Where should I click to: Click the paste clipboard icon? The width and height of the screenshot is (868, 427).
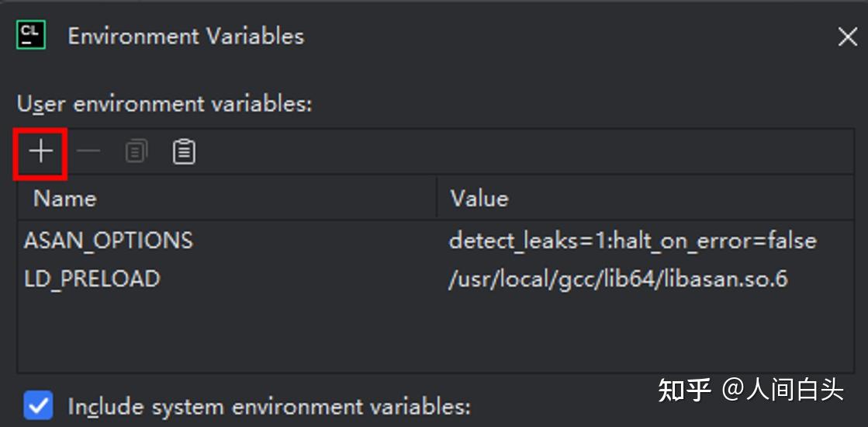pyautogui.click(x=184, y=151)
